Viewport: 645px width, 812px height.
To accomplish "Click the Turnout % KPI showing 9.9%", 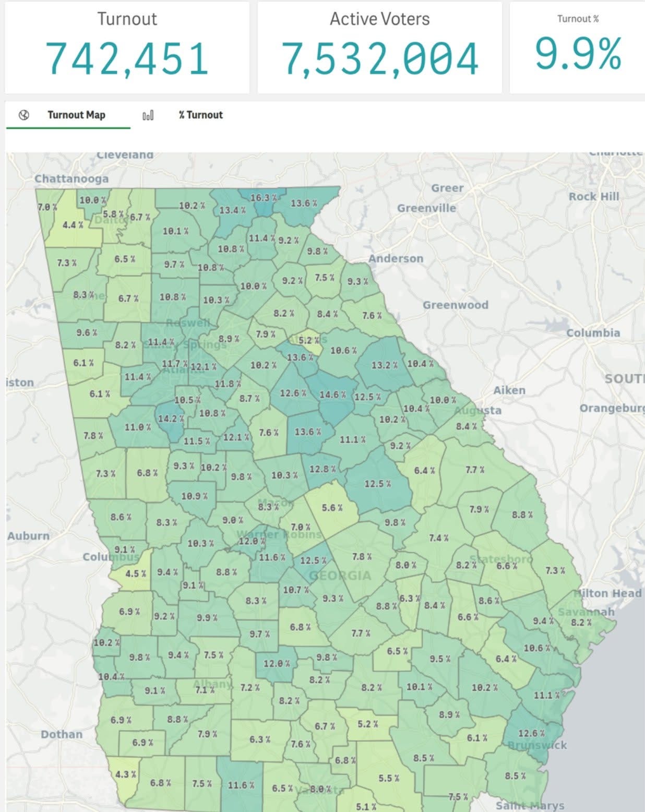I will coord(578,53).
